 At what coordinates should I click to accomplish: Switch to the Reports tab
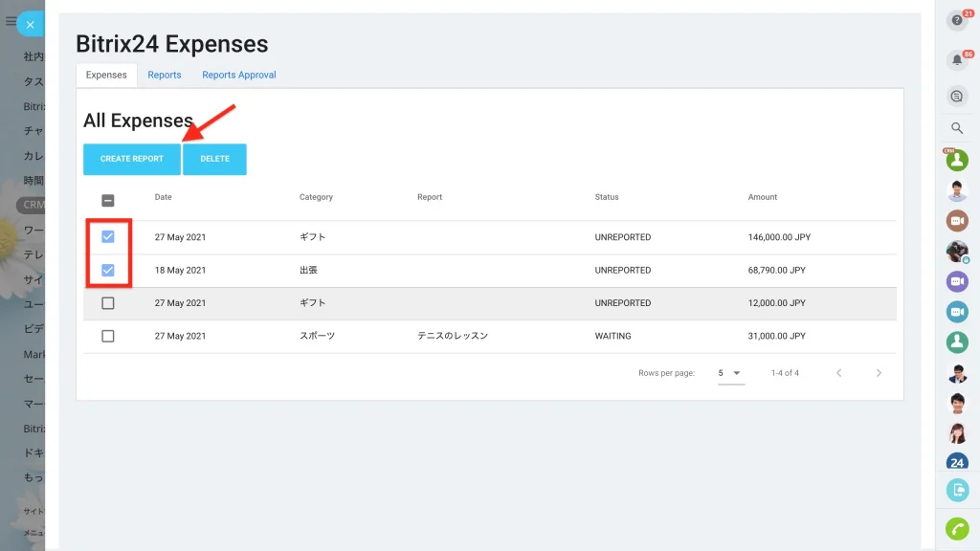[165, 75]
